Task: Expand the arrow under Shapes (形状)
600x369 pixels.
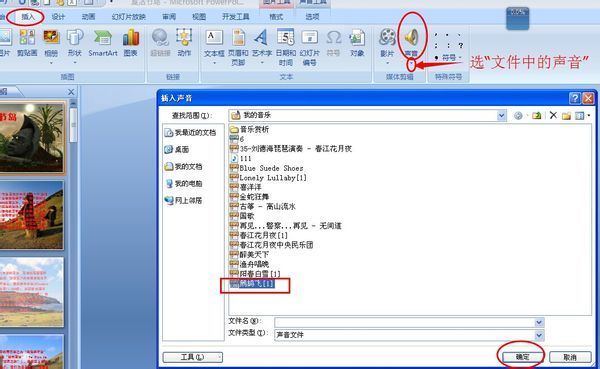Action: coord(75,62)
